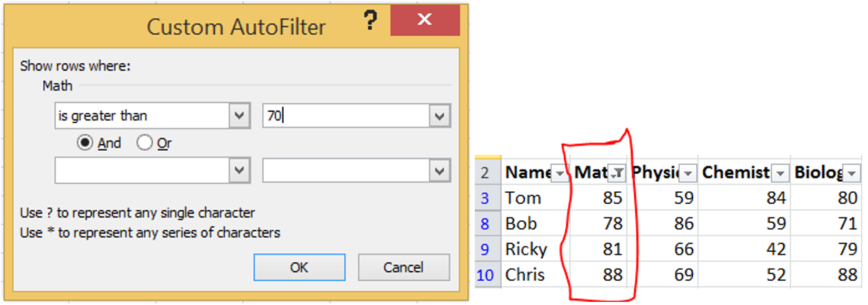Click the empty second value input field
Screen dimensions: 868x305
pyautogui.click(x=345, y=170)
